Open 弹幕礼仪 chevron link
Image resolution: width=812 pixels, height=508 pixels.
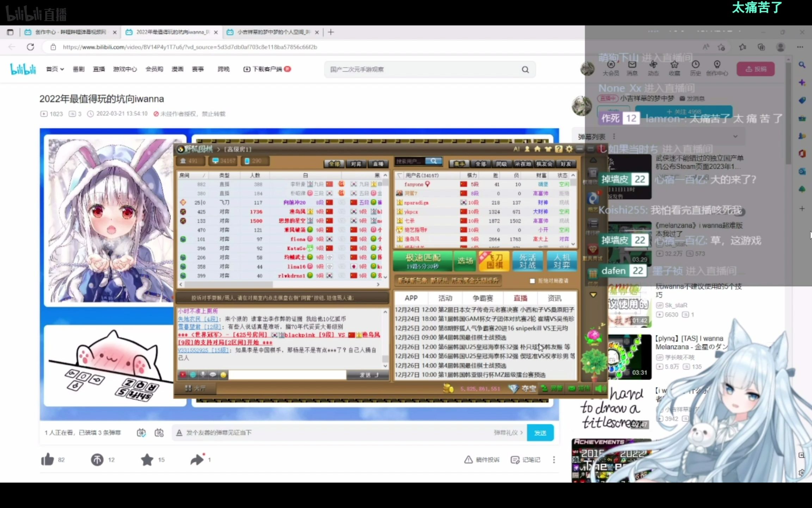click(x=508, y=433)
